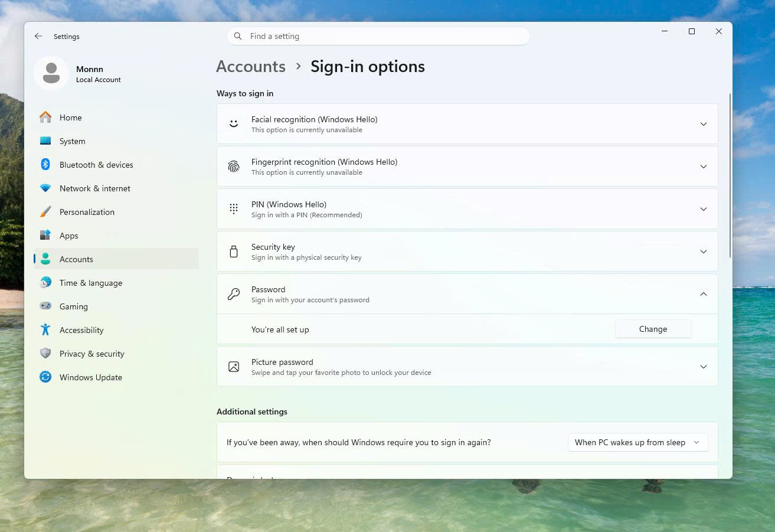The height and width of the screenshot is (532, 775).
Task: Click the facial recognition smiley icon
Action: click(x=234, y=124)
